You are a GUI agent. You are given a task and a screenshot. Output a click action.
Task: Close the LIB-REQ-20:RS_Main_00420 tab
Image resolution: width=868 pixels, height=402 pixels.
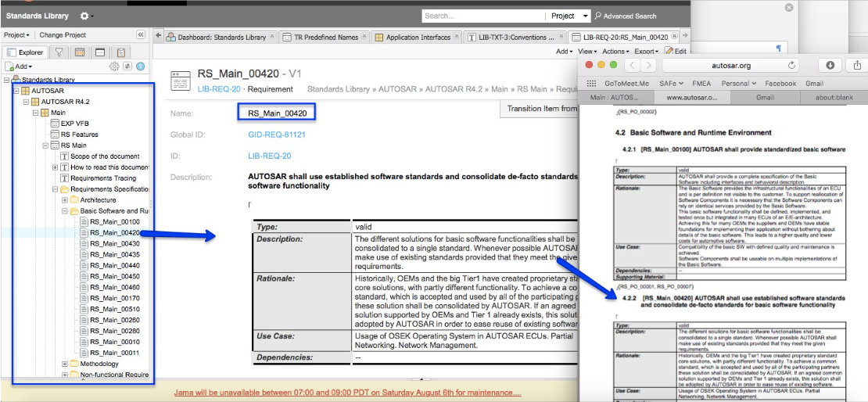point(673,38)
